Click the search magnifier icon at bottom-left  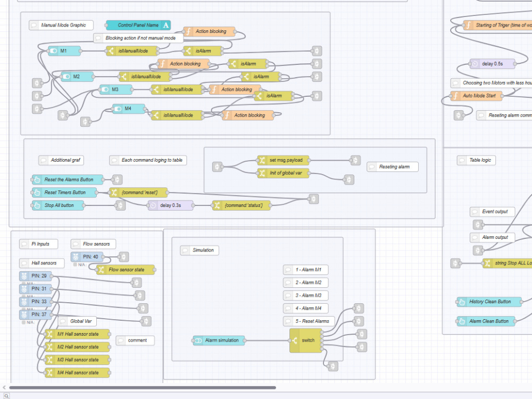(x=6, y=396)
